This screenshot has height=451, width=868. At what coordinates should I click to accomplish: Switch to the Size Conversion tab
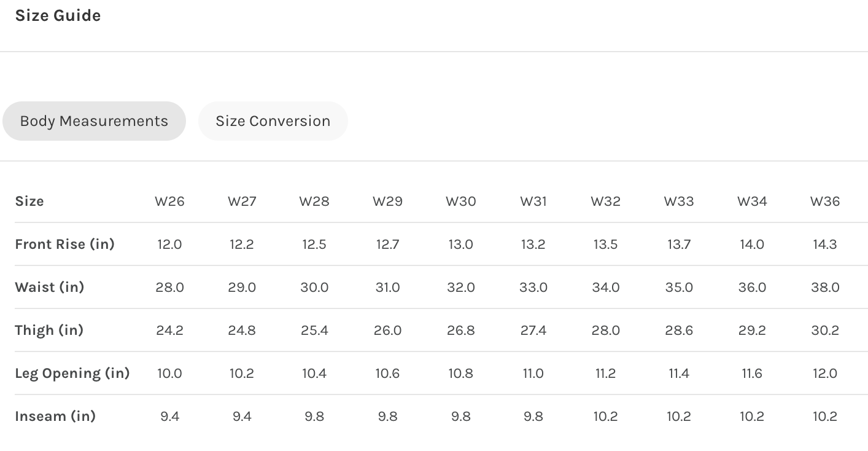point(273,121)
